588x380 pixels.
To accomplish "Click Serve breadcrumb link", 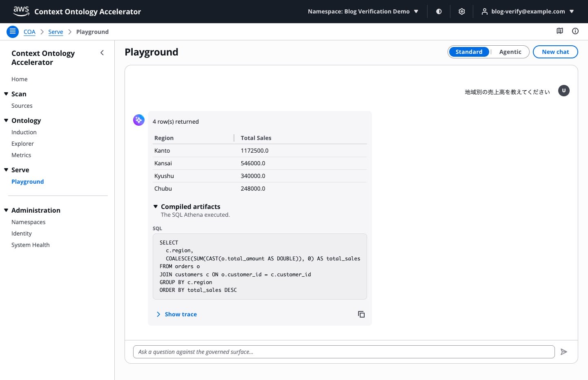I will coord(56,32).
